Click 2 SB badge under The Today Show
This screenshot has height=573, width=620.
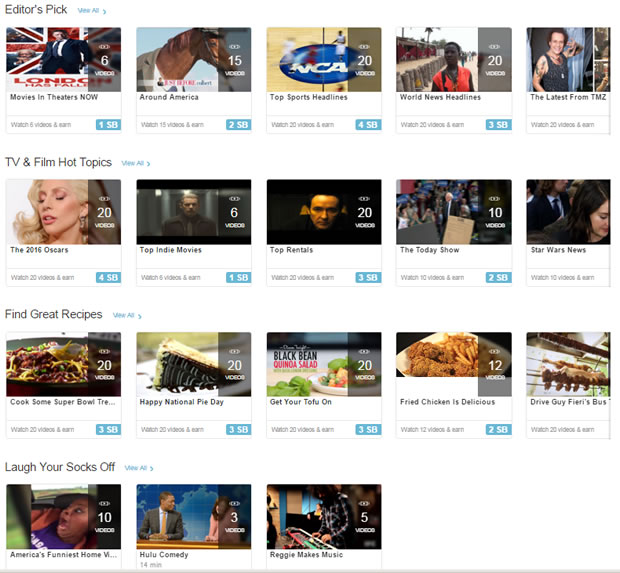tap(499, 277)
